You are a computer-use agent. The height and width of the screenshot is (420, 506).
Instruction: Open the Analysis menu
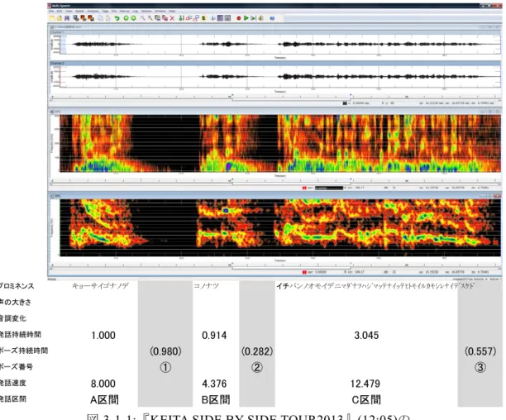93,11
